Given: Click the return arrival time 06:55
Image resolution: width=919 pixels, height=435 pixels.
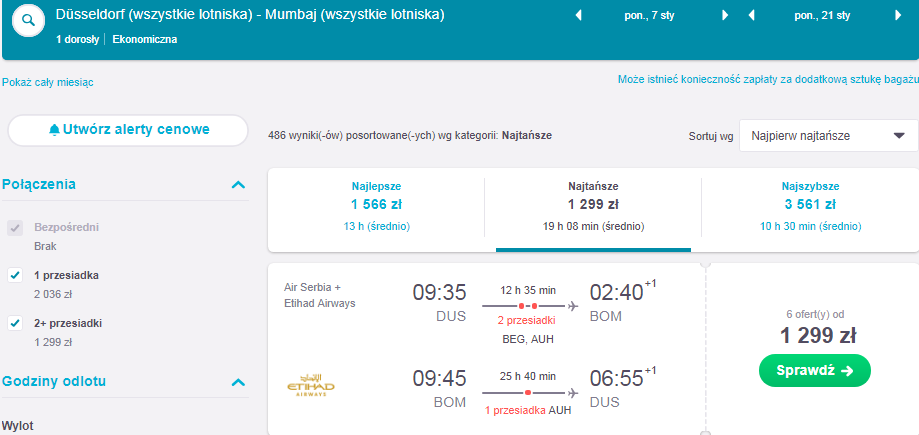Looking at the screenshot, I should pyautogui.click(x=617, y=379).
